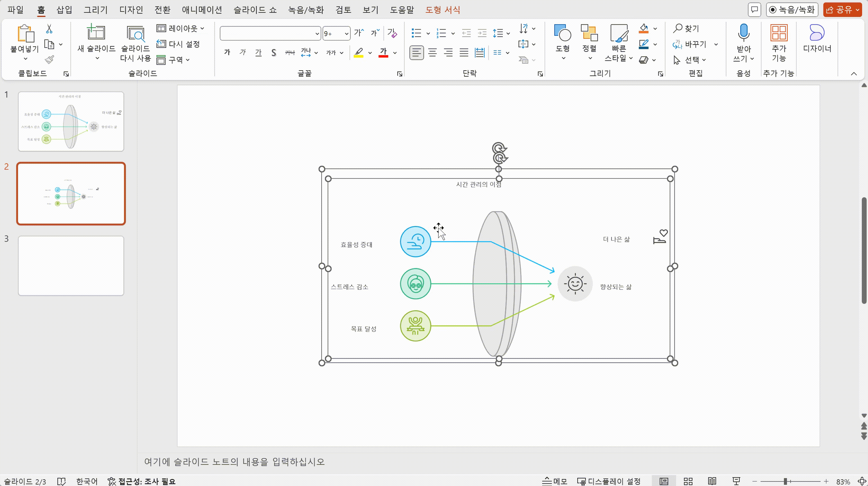
Task: Open the Arrange objects icon
Action: 589,33
